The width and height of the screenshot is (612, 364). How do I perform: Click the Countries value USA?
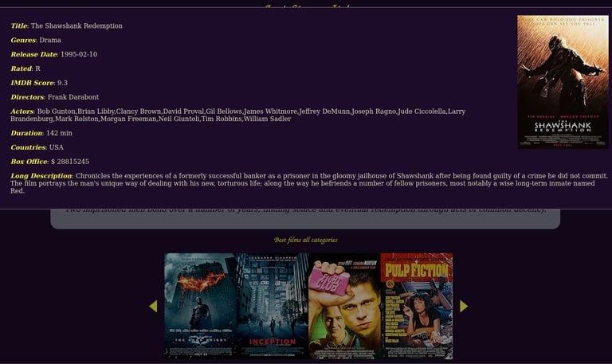[57, 147]
